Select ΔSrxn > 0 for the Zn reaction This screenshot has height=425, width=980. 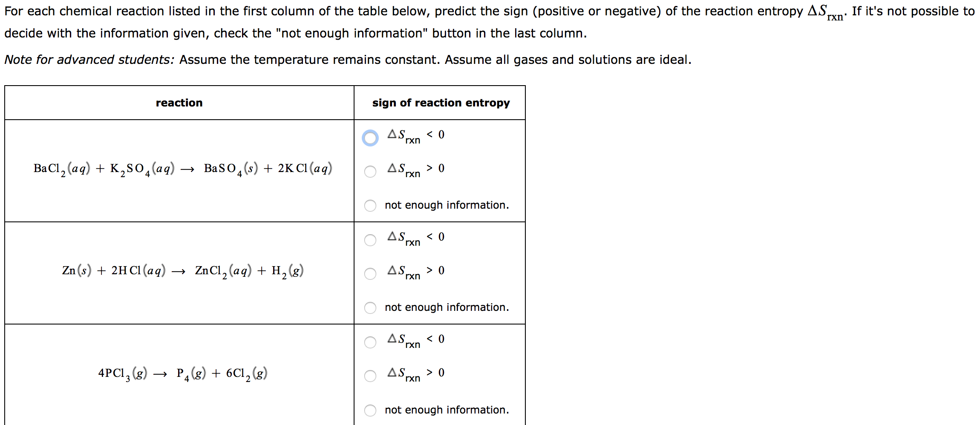[x=370, y=274]
